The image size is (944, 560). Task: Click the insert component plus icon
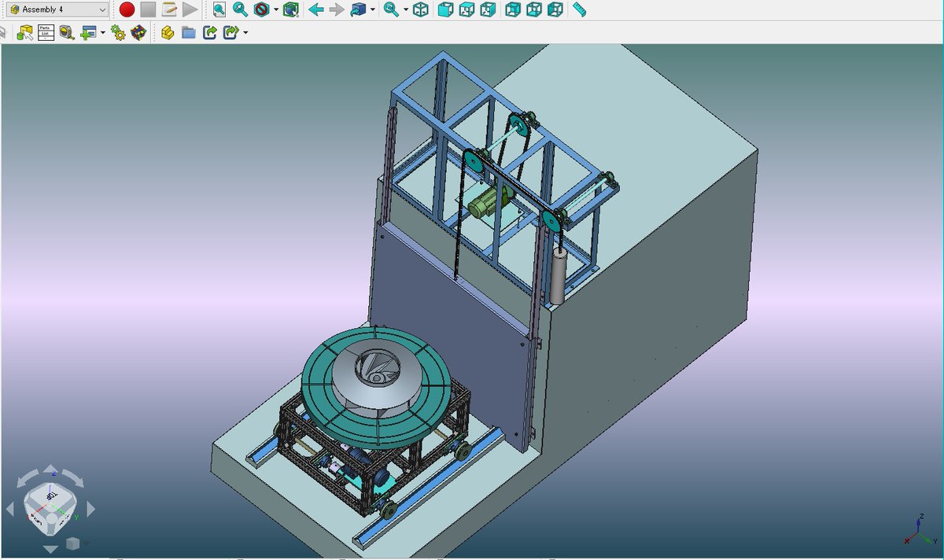click(x=88, y=32)
